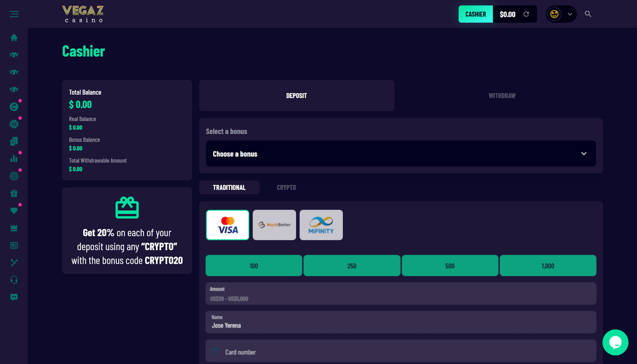Click the MuchBetter payment method button
This screenshot has height=364, width=637.
[x=274, y=225]
